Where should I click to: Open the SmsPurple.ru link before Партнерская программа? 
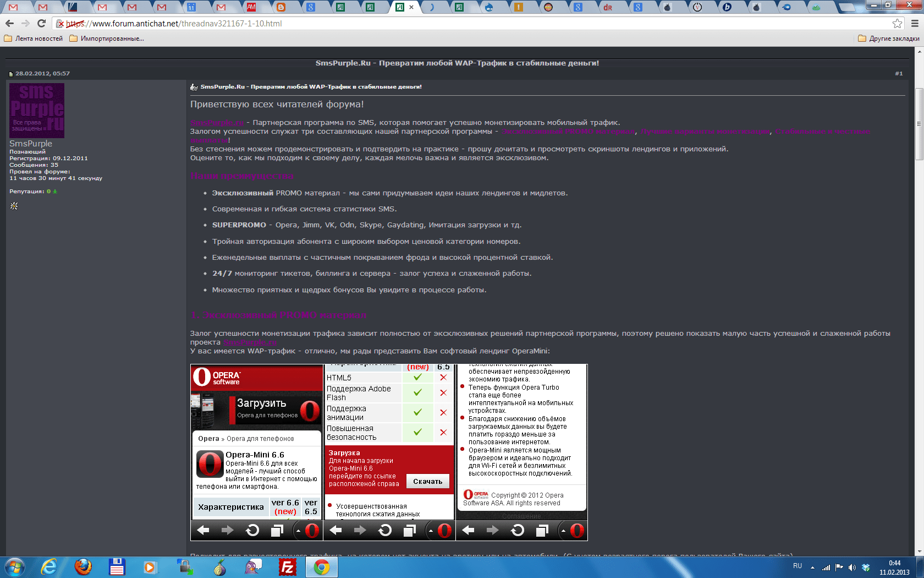(217, 123)
